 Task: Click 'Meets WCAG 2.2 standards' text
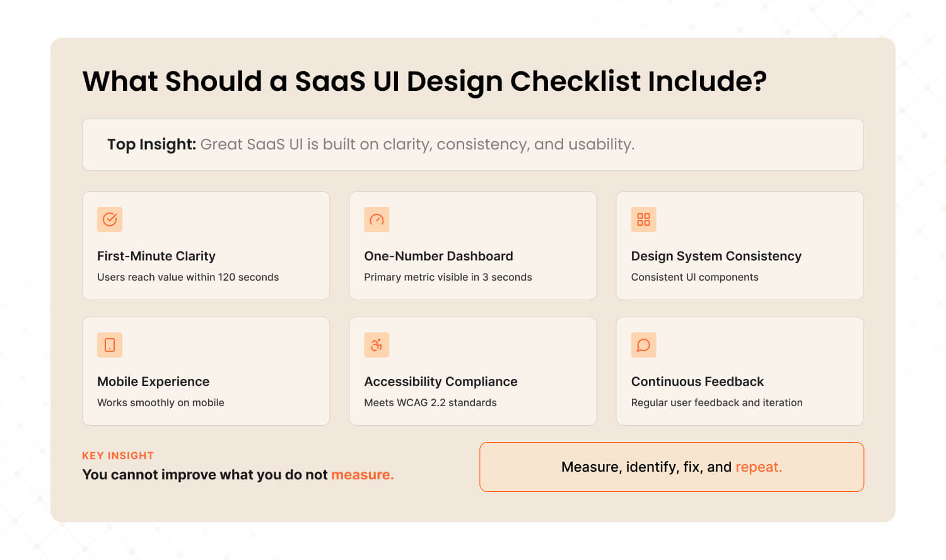(x=430, y=402)
